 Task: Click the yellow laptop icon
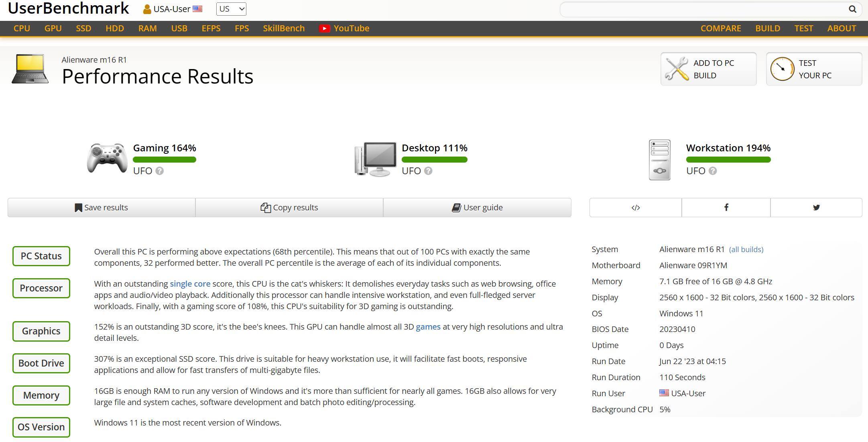coord(30,69)
